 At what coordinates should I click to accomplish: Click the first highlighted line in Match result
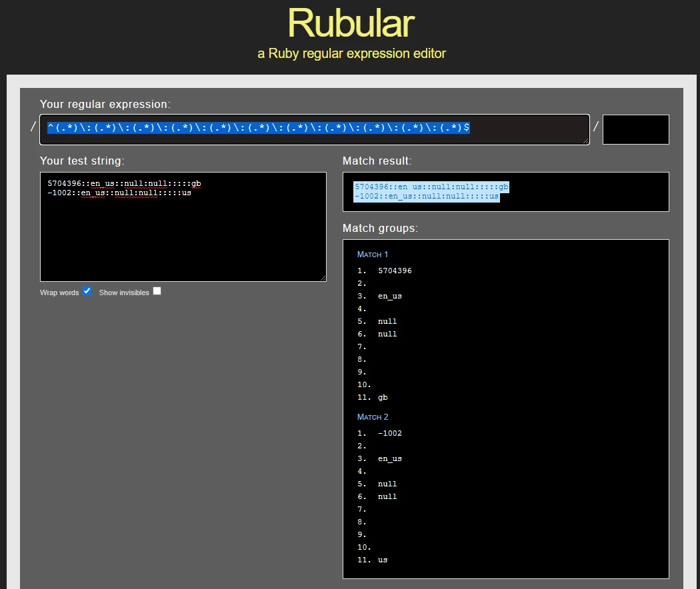pos(431,187)
